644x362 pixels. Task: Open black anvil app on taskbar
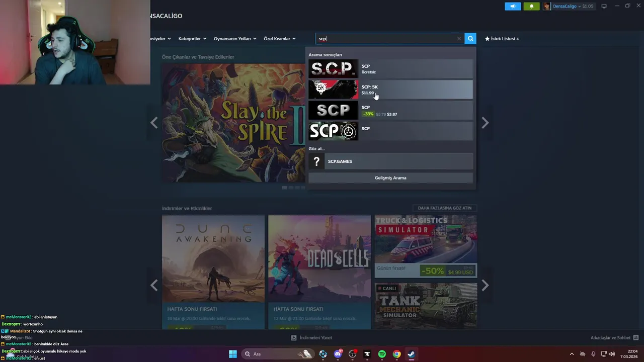(367, 354)
